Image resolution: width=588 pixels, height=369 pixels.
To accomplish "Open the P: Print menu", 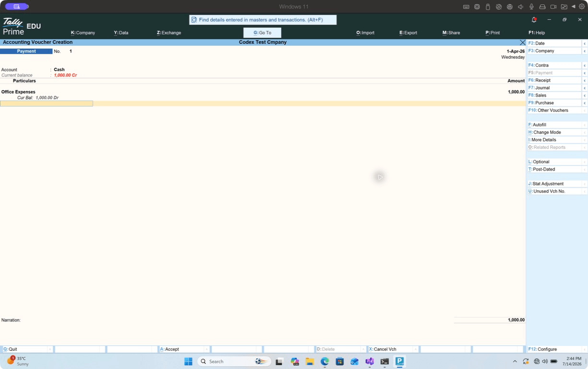I will (x=492, y=33).
